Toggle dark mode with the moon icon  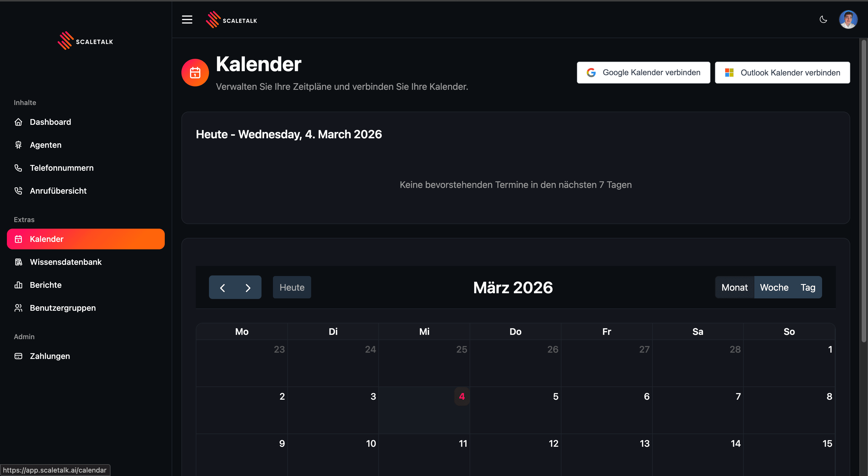pyautogui.click(x=823, y=20)
